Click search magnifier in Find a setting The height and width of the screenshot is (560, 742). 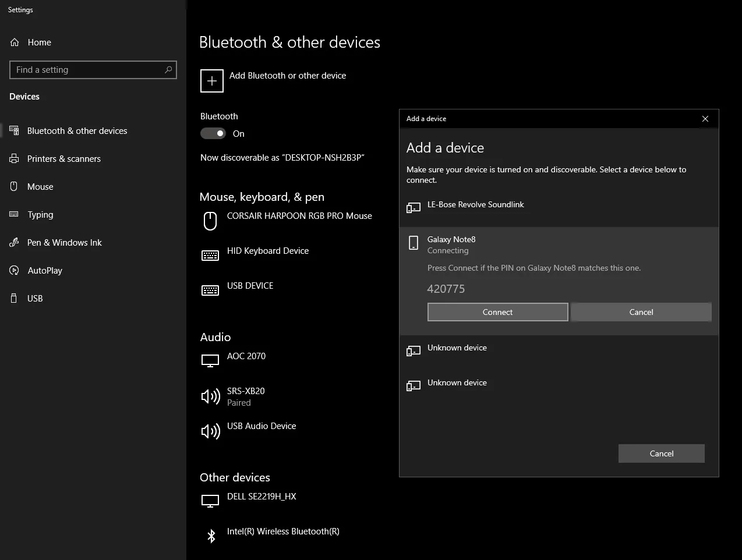point(168,70)
